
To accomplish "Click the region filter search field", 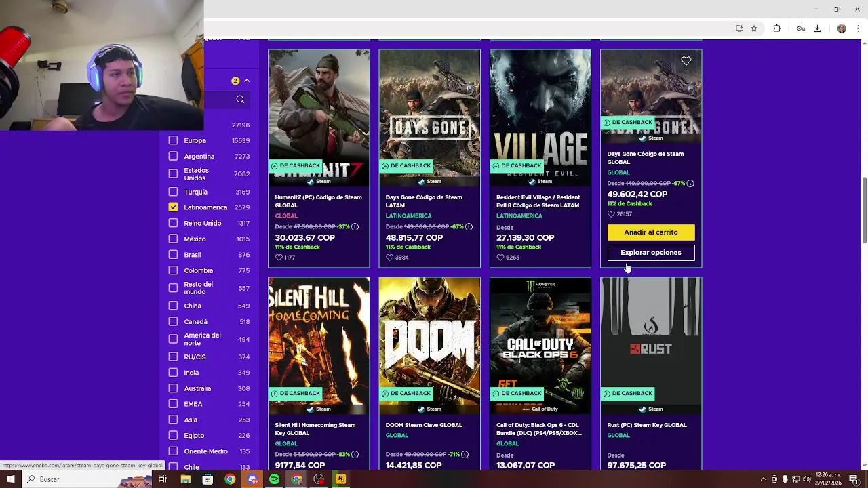I will coord(228,100).
